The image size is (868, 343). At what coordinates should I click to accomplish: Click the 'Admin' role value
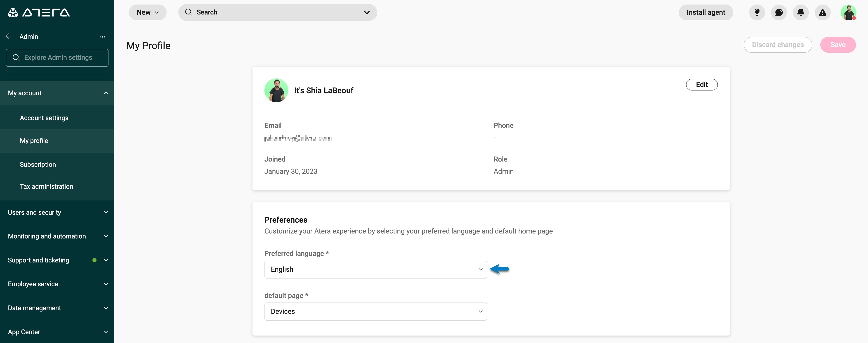pyautogui.click(x=503, y=171)
